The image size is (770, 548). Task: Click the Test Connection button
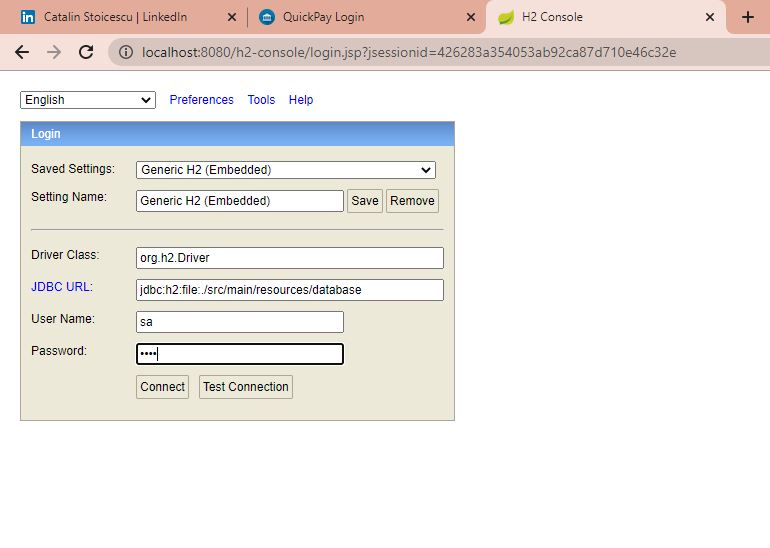click(x=246, y=387)
